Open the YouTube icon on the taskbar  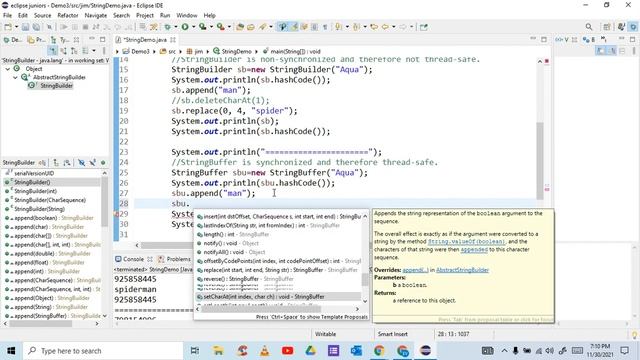tap(287, 351)
